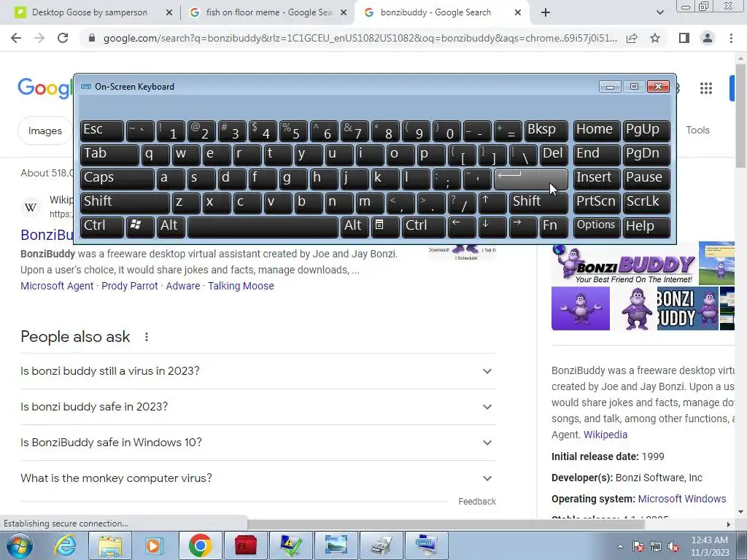Expand 'Is bonzi buddy safe in 2023?'
Image resolution: width=747 pixels, height=560 pixels.
pos(258,407)
